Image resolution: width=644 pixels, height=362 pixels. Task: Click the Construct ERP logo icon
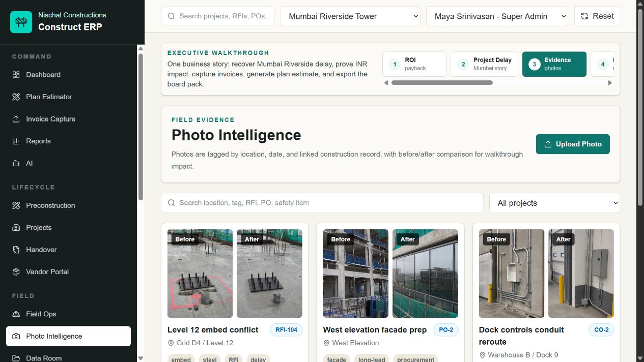21,22
